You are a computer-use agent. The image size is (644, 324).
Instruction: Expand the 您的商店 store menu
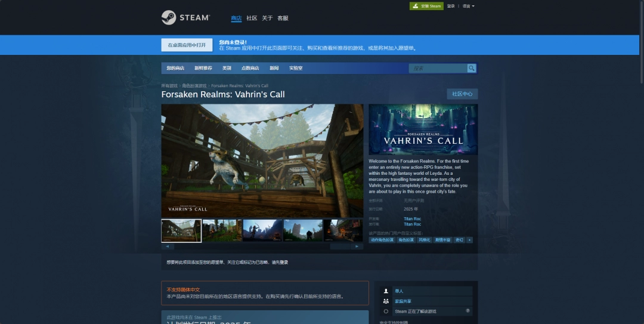click(x=175, y=68)
